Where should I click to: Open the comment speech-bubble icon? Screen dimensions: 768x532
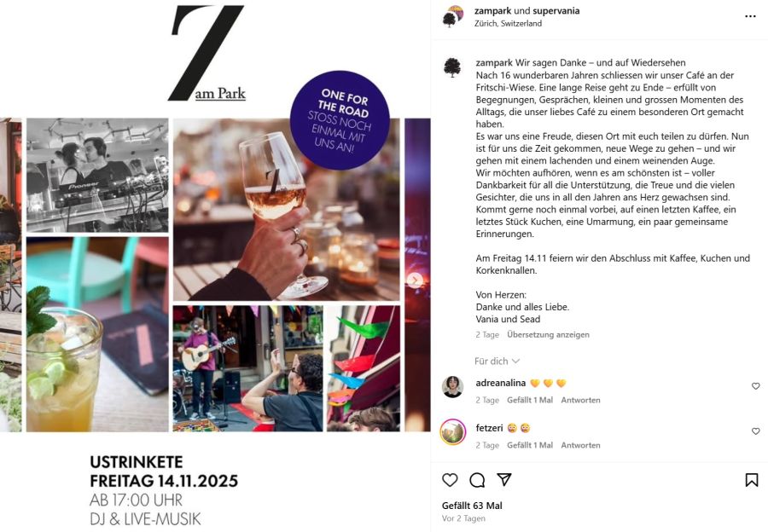coord(477,480)
